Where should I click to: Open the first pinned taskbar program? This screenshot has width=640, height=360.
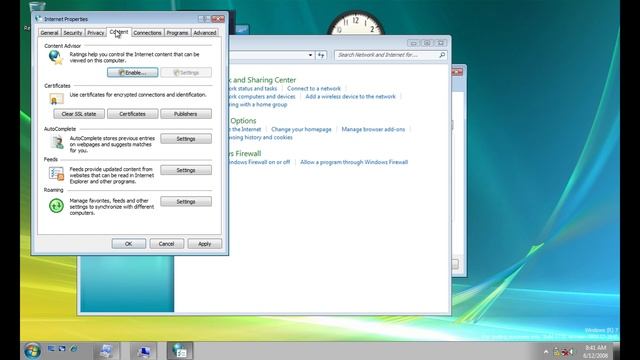tap(107, 351)
